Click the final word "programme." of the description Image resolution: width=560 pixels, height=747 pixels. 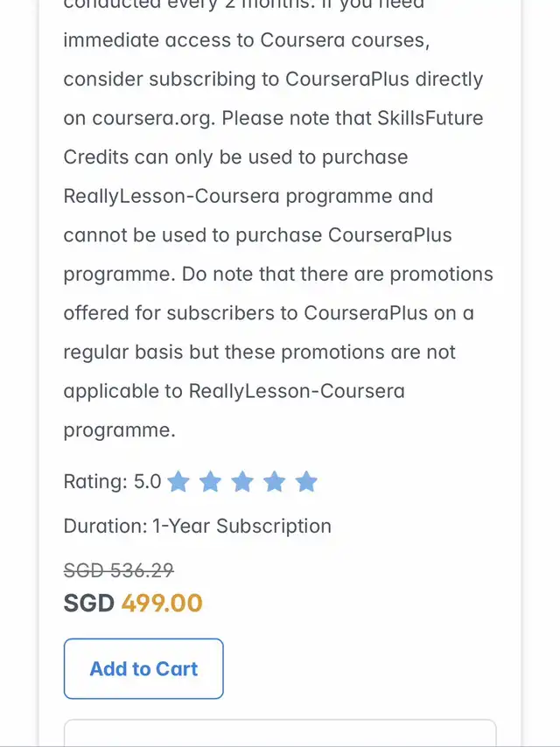tap(119, 430)
